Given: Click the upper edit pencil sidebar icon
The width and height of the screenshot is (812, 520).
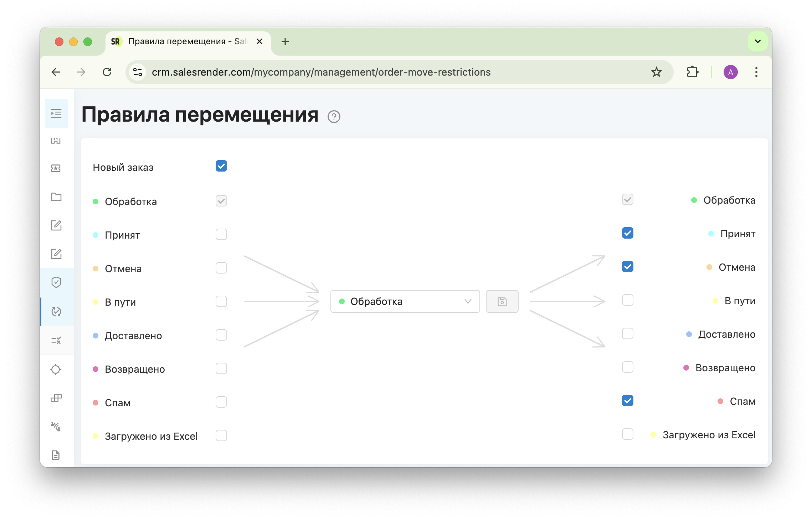Looking at the screenshot, I should [56, 225].
